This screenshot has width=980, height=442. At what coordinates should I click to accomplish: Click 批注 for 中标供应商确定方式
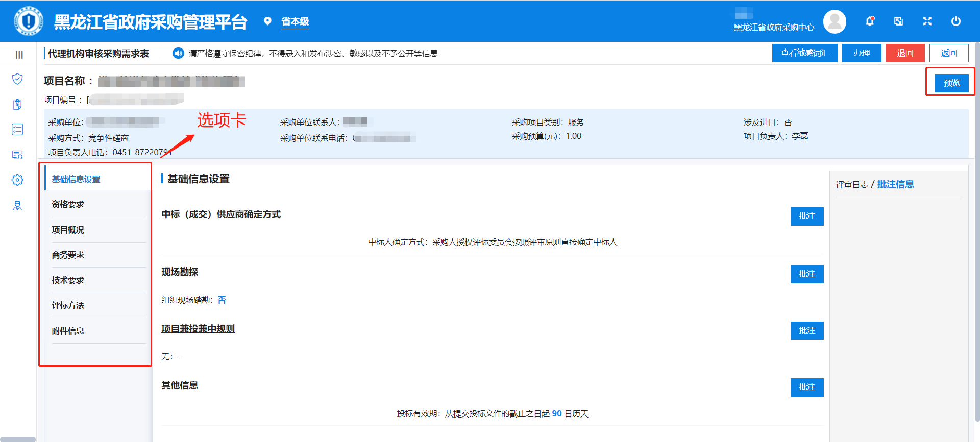coord(807,216)
